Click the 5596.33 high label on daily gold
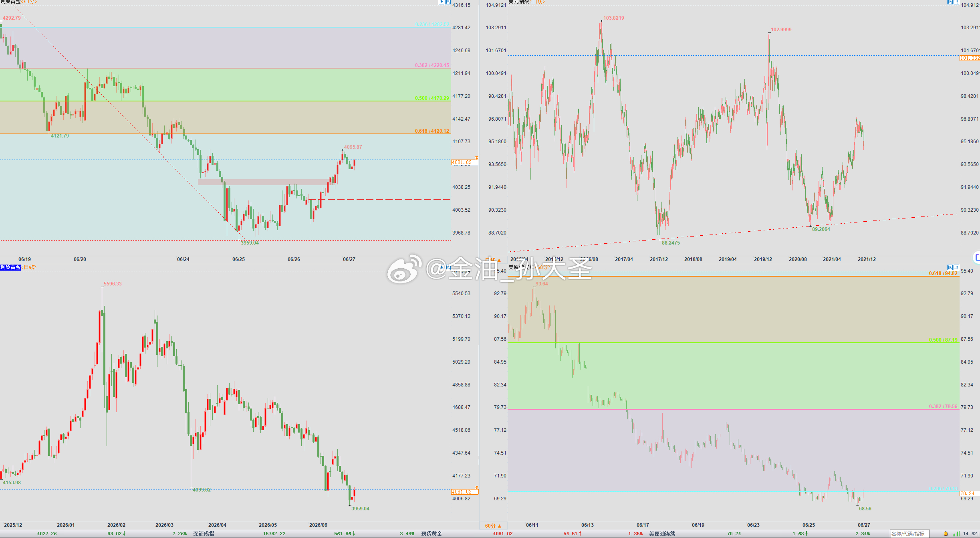 (113, 284)
